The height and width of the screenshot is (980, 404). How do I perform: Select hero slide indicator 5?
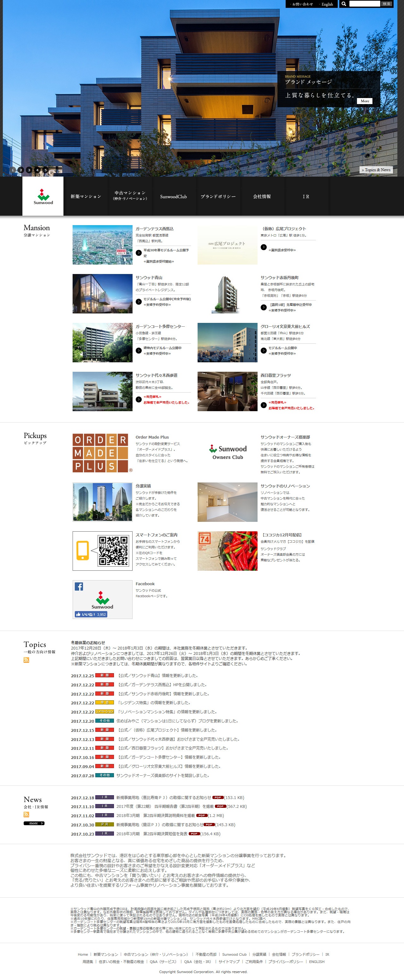pyautogui.click(x=45, y=170)
